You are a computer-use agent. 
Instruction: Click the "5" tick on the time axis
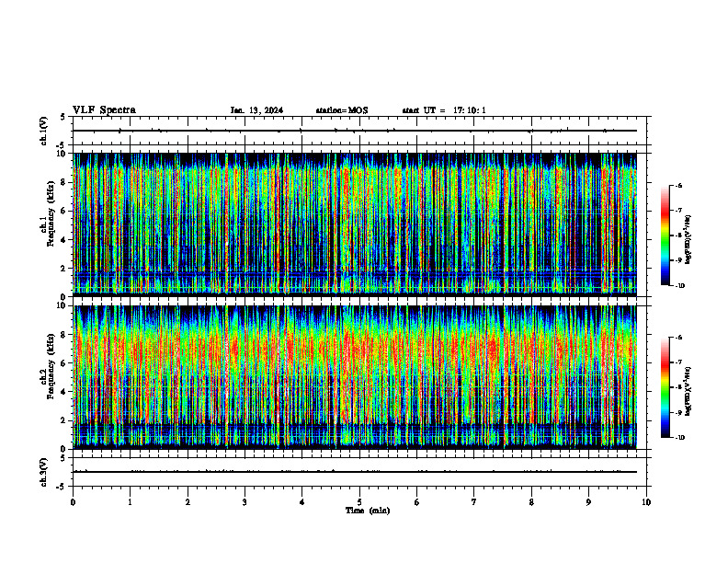(359, 502)
